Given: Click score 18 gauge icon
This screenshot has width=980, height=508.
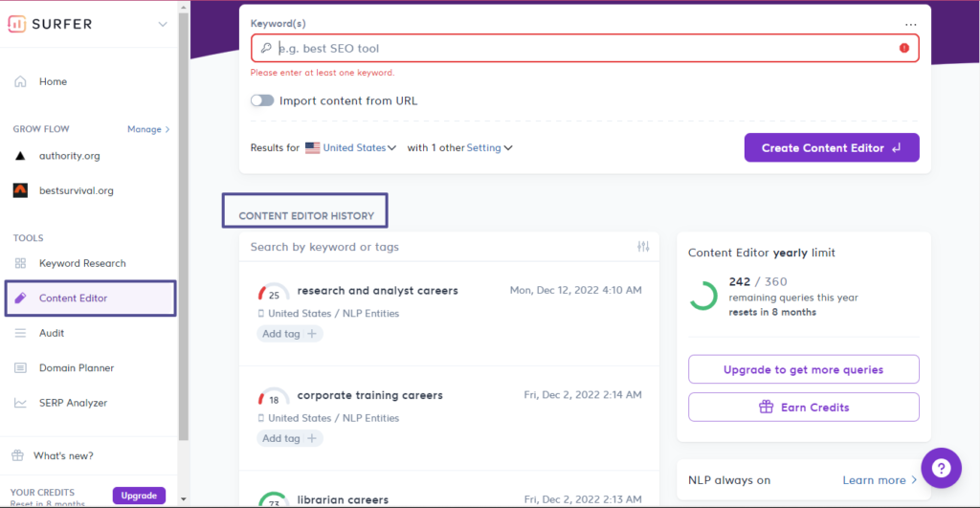Looking at the screenshot, I should [273, 397].
